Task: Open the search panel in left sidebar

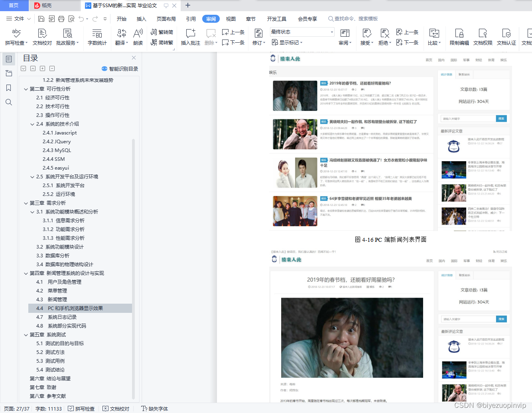Action: coord(8,102)
